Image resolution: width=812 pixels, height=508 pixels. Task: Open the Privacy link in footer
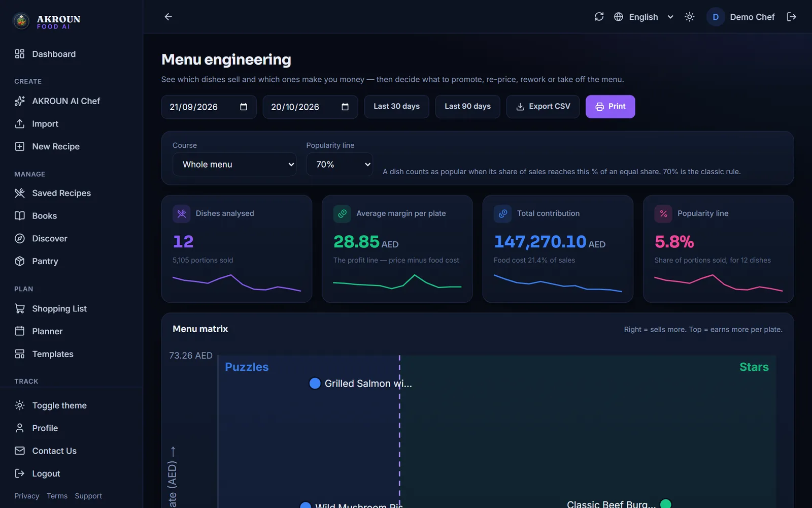point(27,496)
